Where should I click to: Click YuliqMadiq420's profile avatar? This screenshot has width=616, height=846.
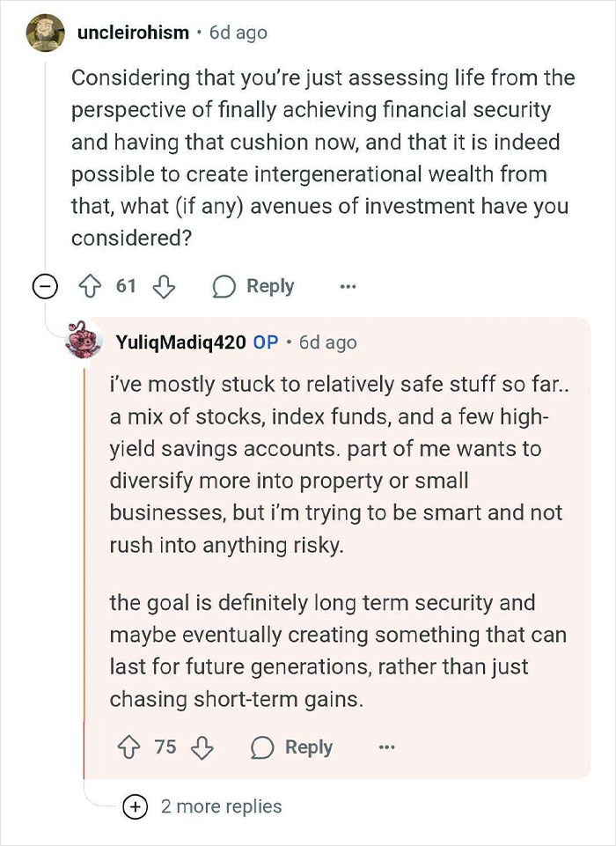(x=86, y=341)
